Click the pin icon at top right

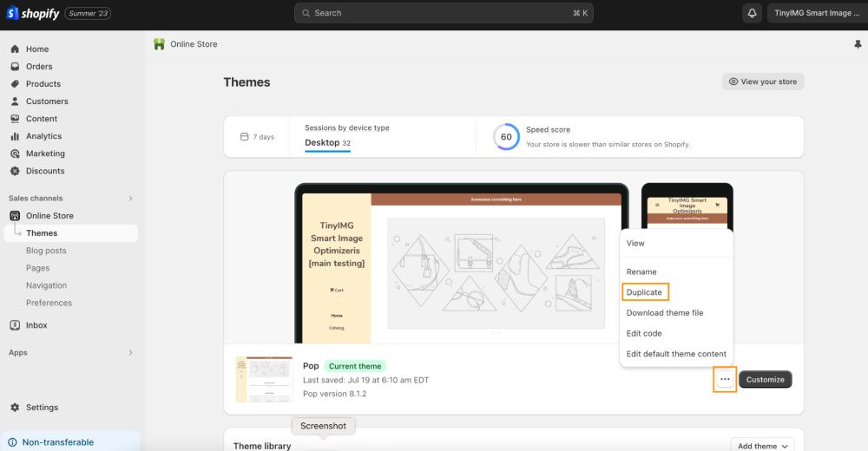[858, 44]
